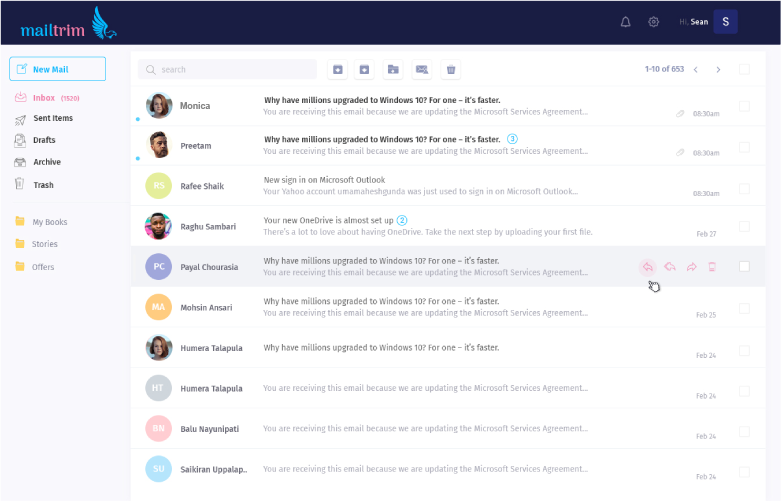Check the box for Balu Nayunipati's email
781x501 pixels.
coord(744,431)
